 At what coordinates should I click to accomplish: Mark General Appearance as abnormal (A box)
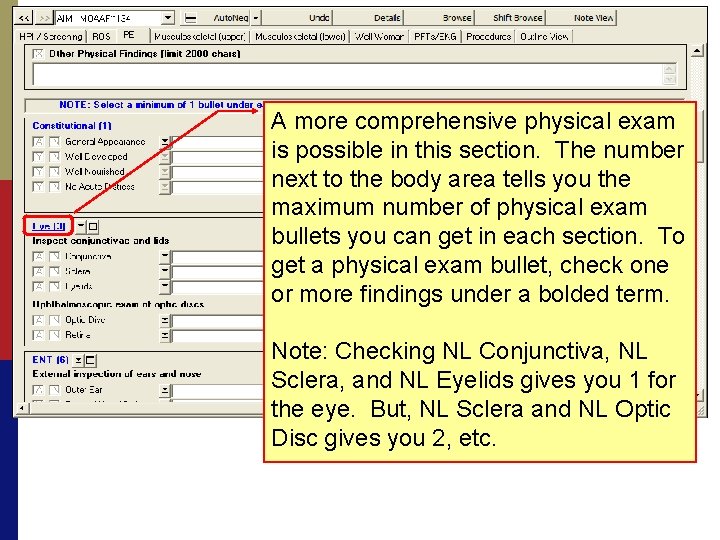pyautogui.click(x=39, y=141)
